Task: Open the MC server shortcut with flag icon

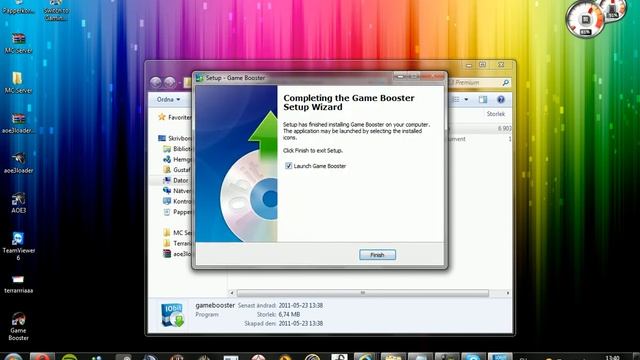Action: point(18,43)
